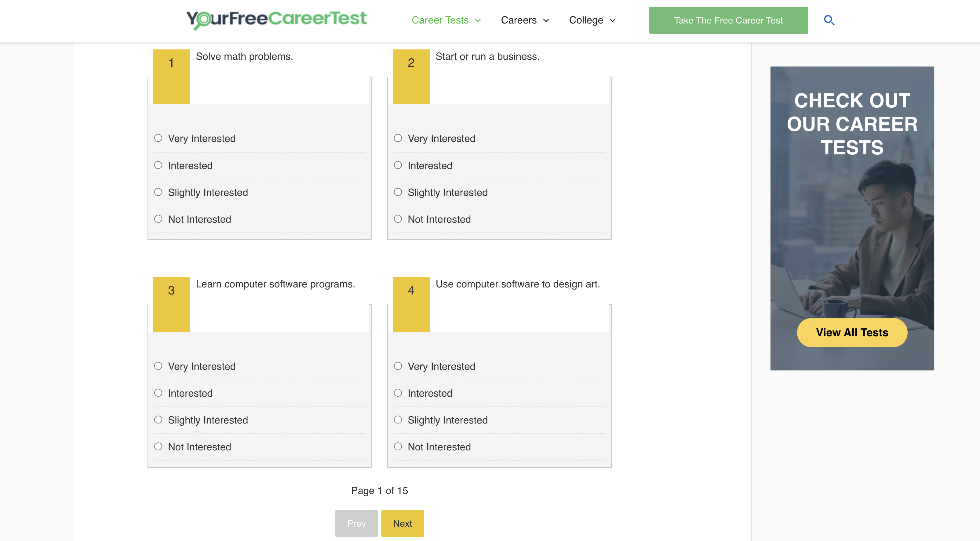Click the greyed Prev button
Viewport: 980px width, 541px height.
(356, 523)
